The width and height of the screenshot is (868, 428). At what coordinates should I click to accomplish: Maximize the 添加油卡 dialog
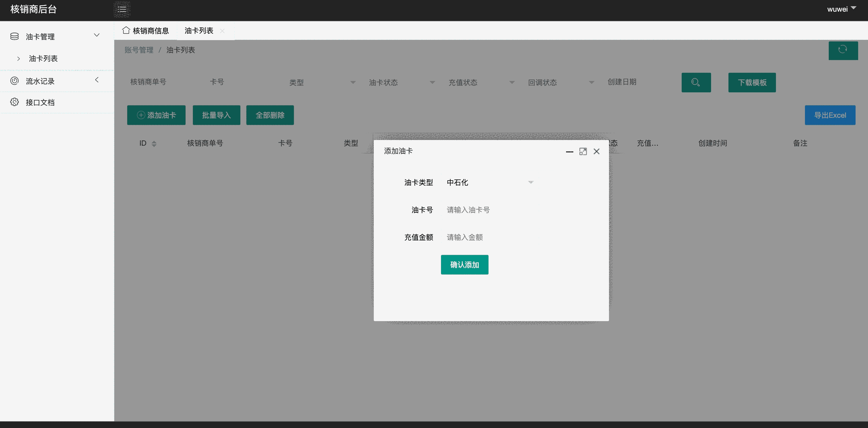pos(583,151)
